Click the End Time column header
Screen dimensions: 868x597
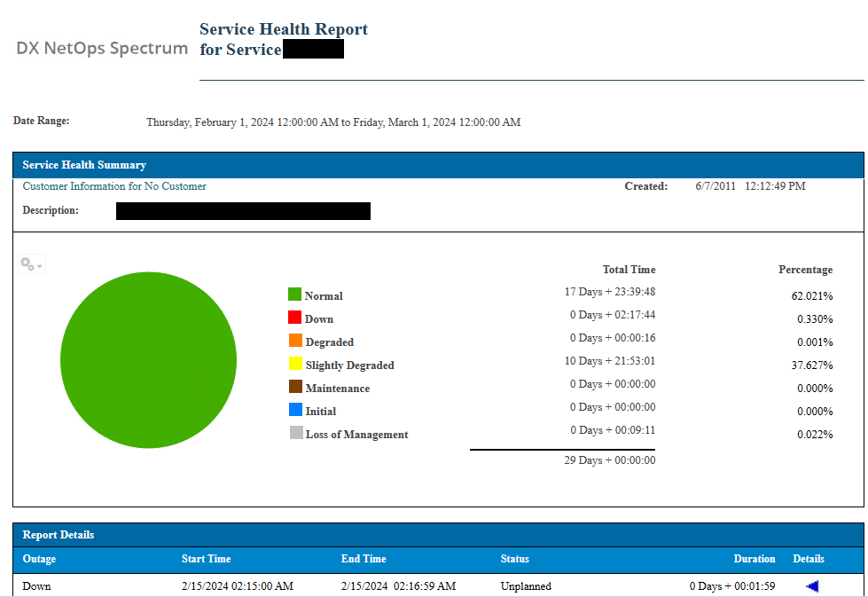[x=364, y=559]
